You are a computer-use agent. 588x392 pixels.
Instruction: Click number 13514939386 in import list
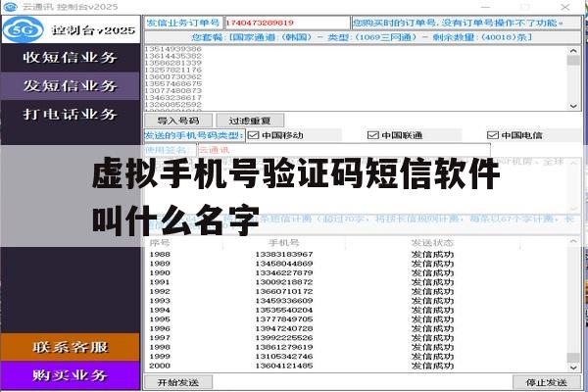click(x=173, y=49)
